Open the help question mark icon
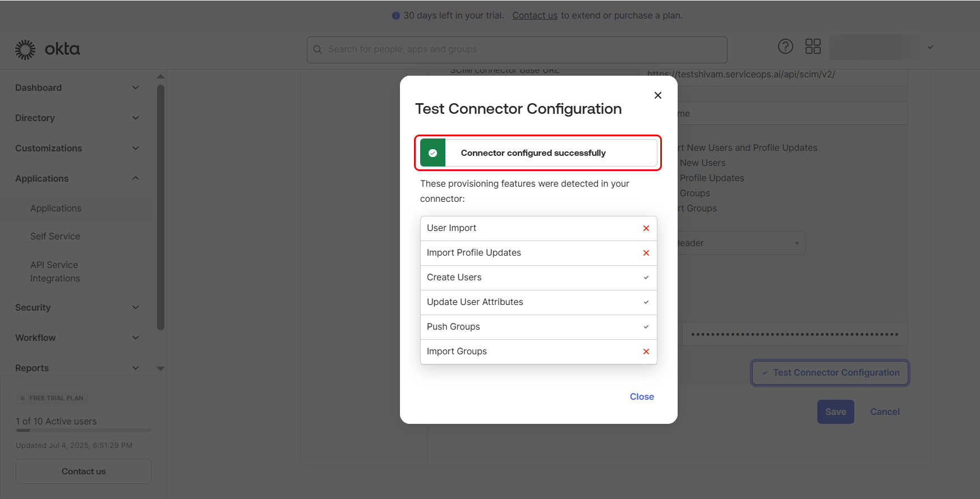This screenshot has width=980, height=499. point(785,47)
